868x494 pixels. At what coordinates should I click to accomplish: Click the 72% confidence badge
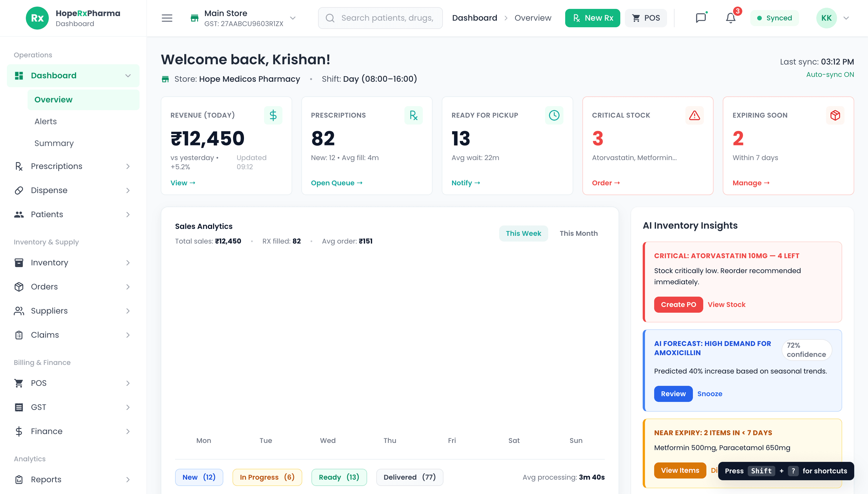pos(806,350)
